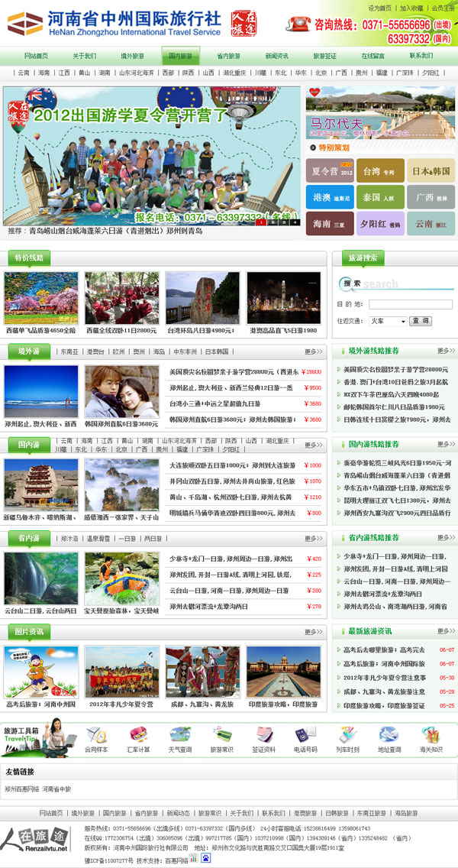
Task: Expand 更多 in the 境外游 section header
Action: 314,351
